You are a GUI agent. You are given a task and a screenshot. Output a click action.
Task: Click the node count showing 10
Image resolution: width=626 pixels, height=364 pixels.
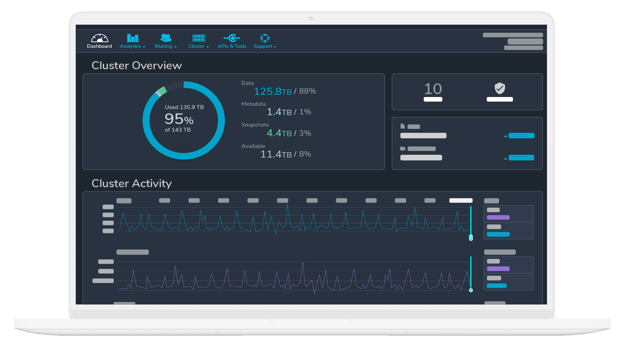pos(433,88)
